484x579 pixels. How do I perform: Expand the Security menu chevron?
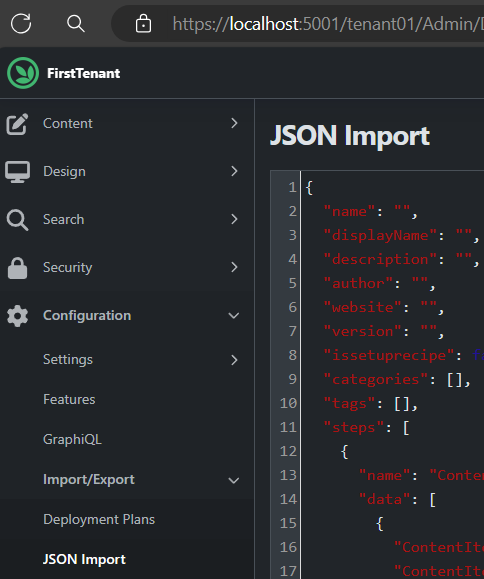coord(234,267)
